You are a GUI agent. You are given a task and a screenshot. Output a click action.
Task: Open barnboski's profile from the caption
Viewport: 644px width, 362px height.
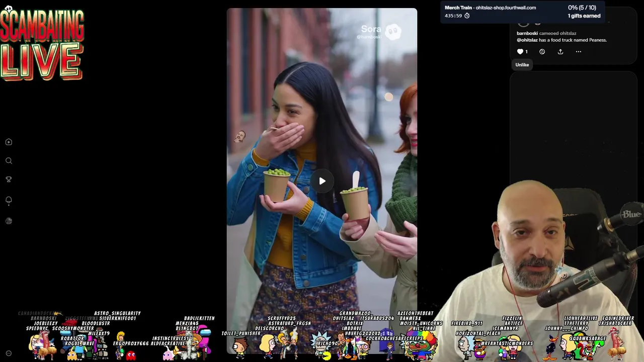tap(527, 33)
